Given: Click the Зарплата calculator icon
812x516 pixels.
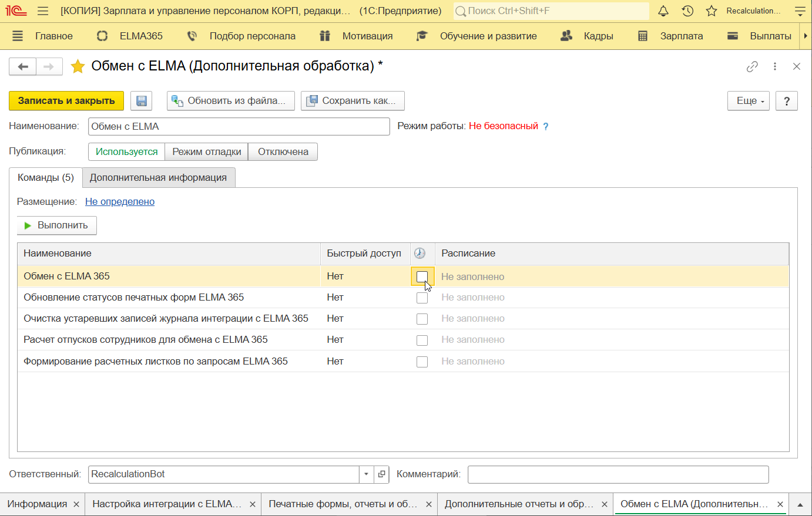Looking at the screenshot, I should click(643, 36).
